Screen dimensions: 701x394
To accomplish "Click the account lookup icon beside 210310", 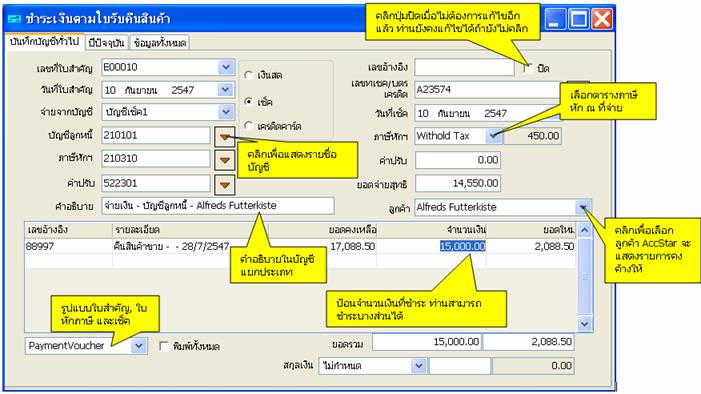I will pyautogui.click(x=224, y=160).
